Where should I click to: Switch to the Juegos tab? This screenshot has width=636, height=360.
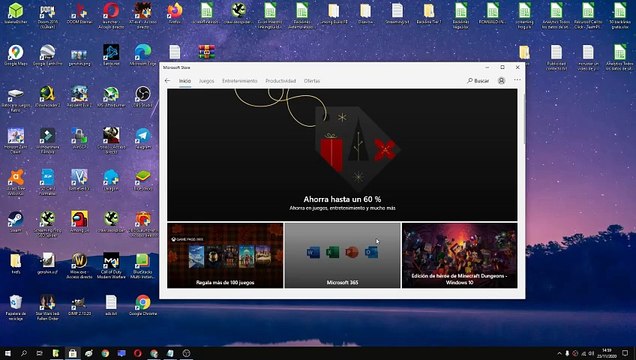click(x=206, y=81)
